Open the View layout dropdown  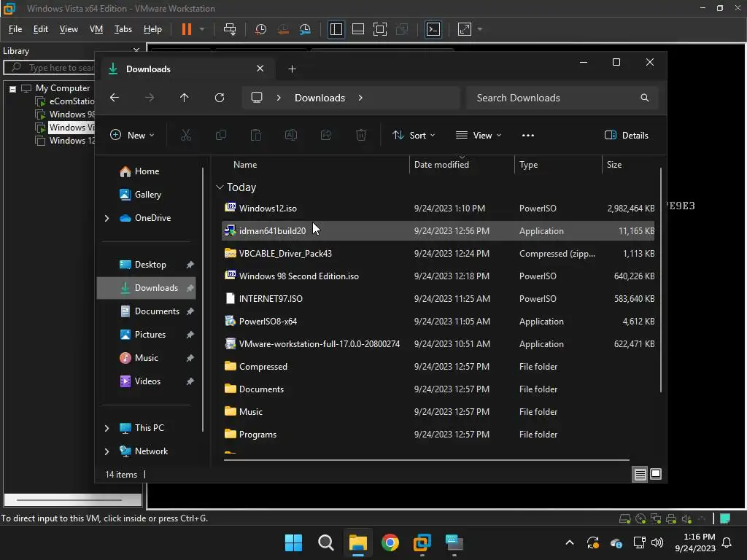[x=479, y=135]
